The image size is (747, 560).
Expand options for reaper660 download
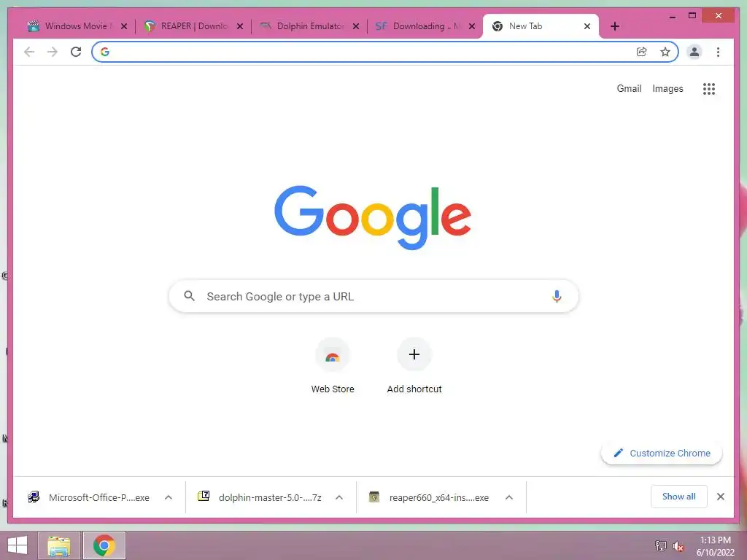point(508,497)
